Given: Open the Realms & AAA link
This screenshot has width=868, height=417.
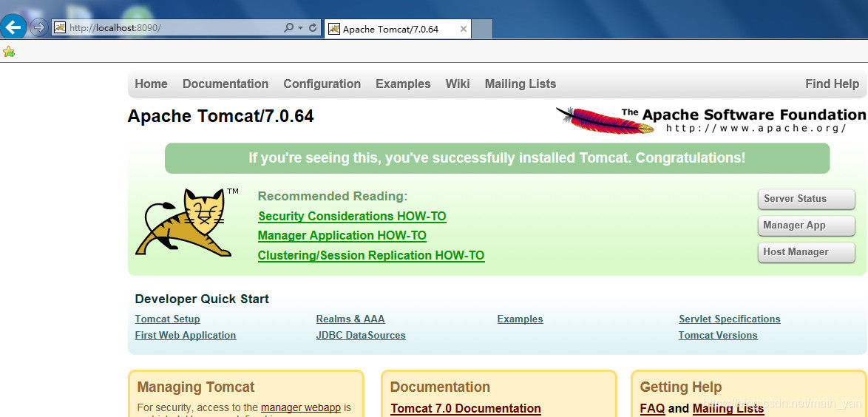Looking at the screenshot, I should [350, 319].
